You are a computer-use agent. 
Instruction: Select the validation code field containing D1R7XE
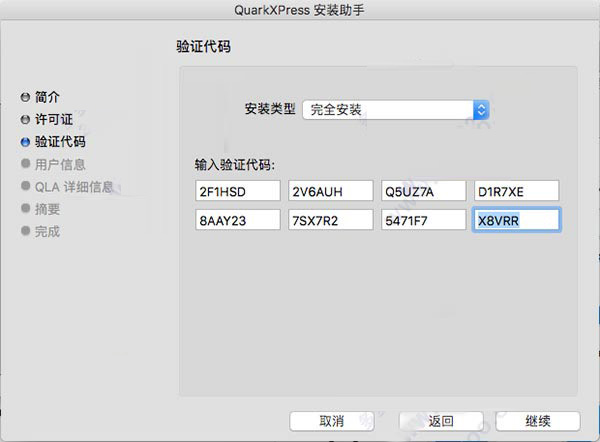[517, 191]
